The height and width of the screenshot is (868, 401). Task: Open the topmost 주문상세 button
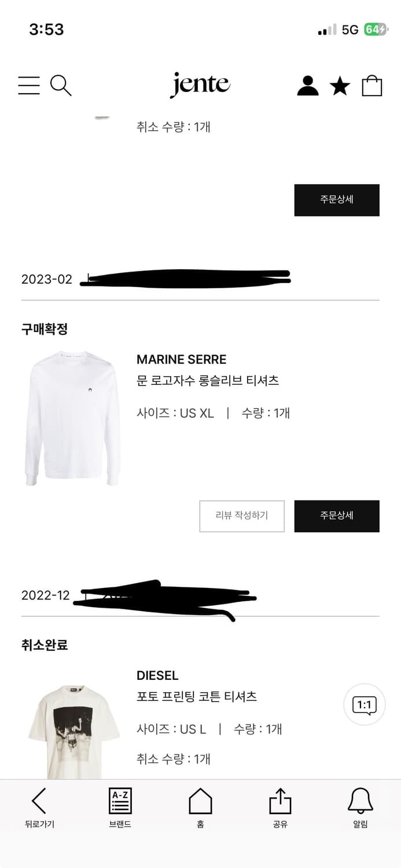pos(337,200)
